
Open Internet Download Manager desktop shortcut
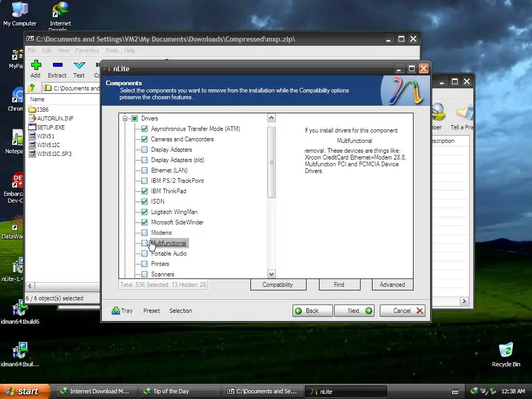coord(60,15)
